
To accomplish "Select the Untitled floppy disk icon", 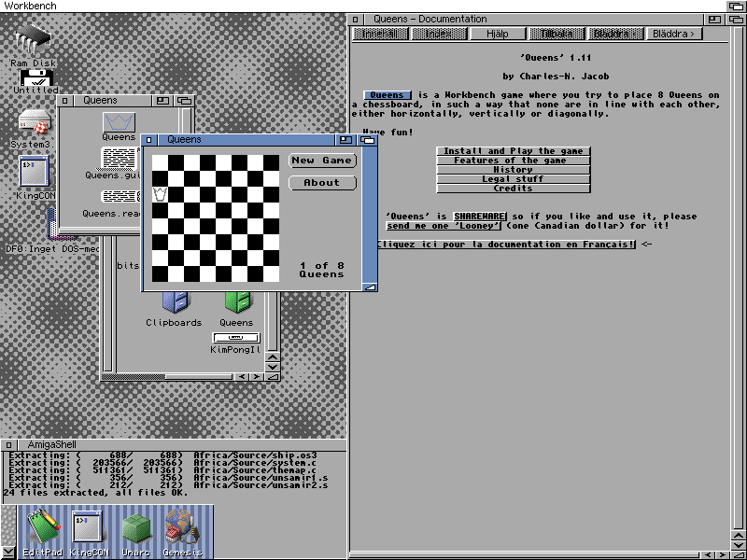I will click(36, 77).
